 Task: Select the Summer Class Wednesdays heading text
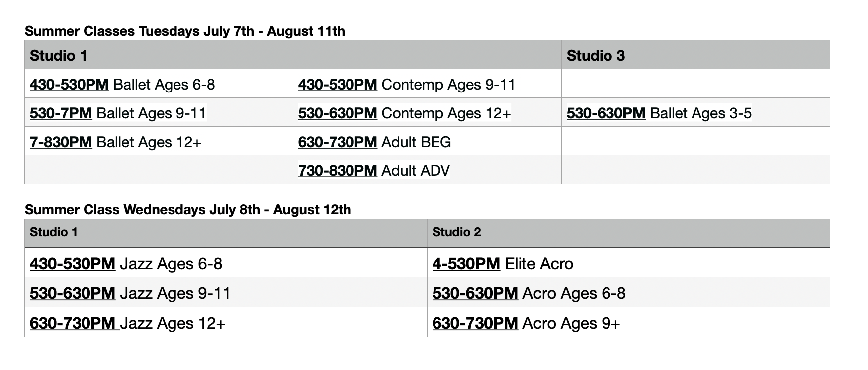pos(188,210)
